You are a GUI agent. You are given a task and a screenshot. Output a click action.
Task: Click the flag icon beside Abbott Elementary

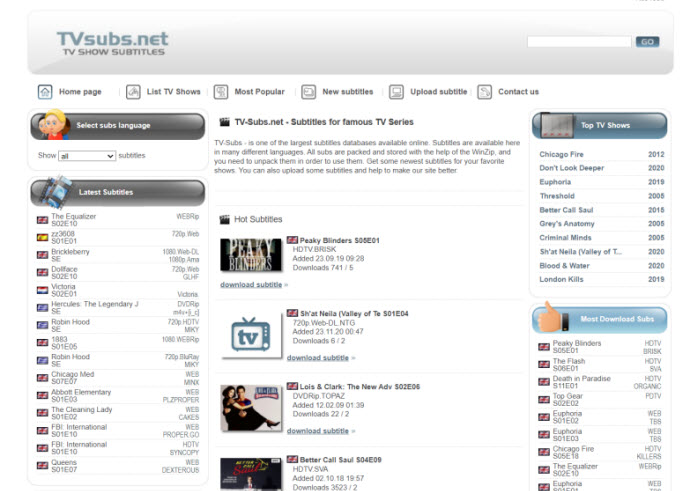pos(42,395)
